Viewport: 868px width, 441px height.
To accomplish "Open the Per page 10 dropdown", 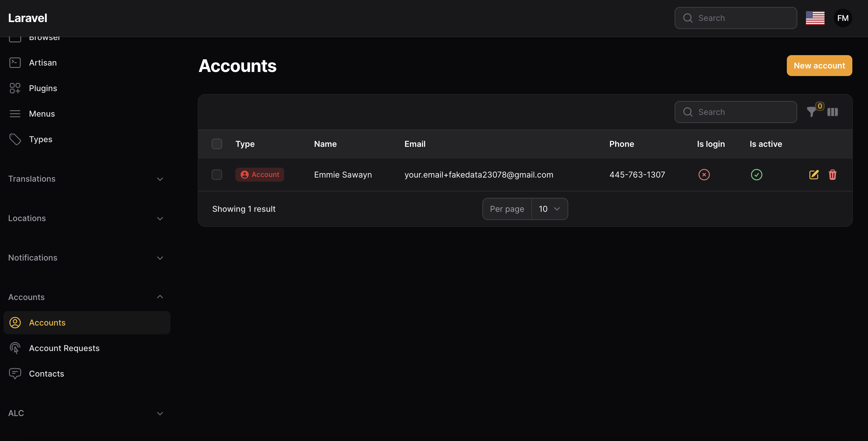I will 549,209.
